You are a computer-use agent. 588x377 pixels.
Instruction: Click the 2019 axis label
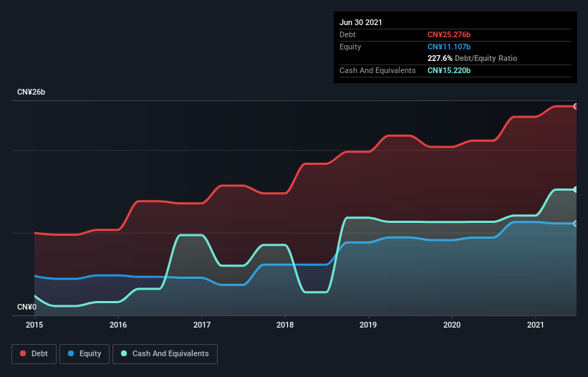click(x=368, y=325)
